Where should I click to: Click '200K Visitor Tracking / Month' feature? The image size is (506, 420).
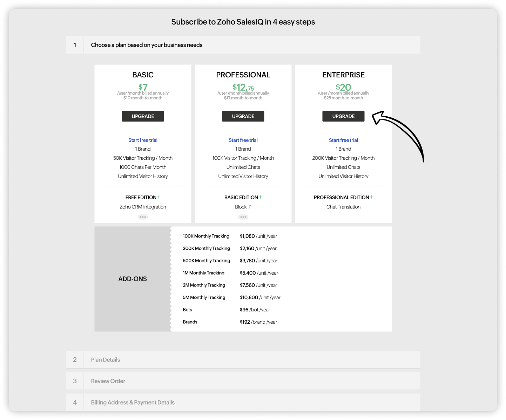pos(343,158)
